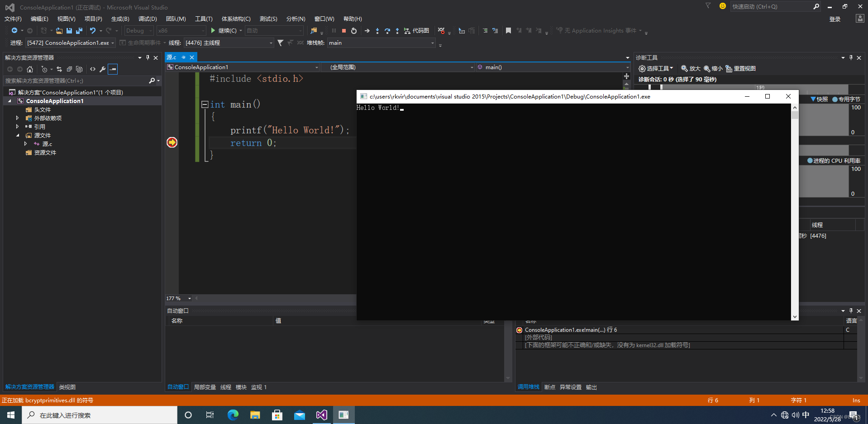Click the console window's scroll down arrow
This screenshot has width=868, height=424.
pos(795,317)
